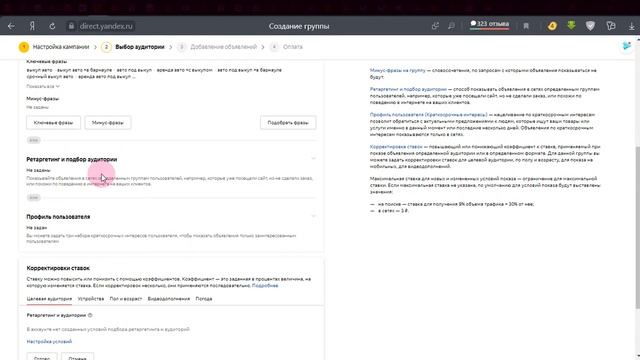
Task: Switch to the Погода tab
Action: click(204, 299)
